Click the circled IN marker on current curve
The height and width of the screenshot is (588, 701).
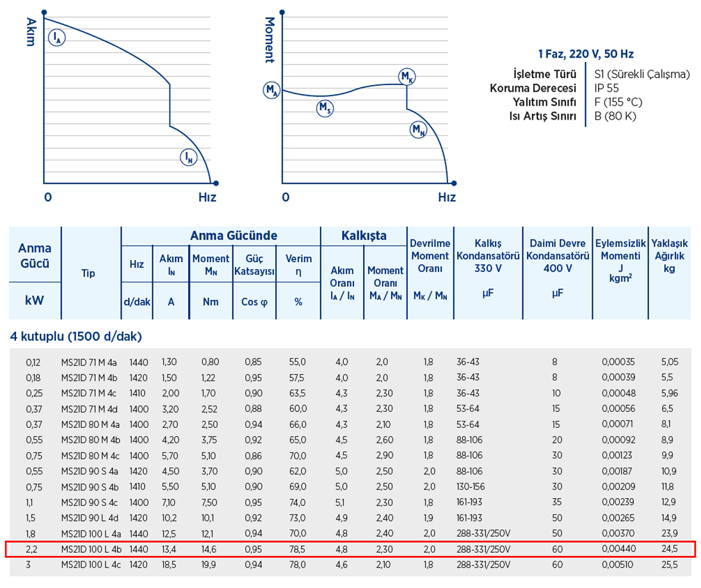pos(188,157)
